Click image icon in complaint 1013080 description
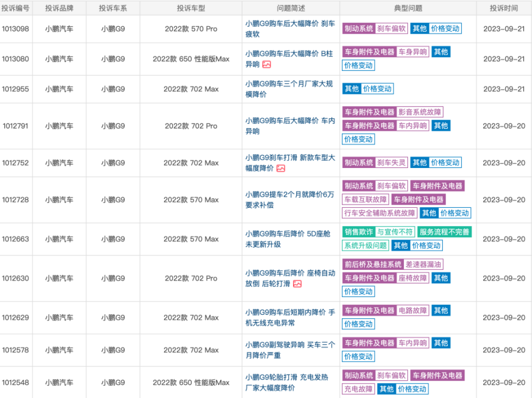 (267, 64)
